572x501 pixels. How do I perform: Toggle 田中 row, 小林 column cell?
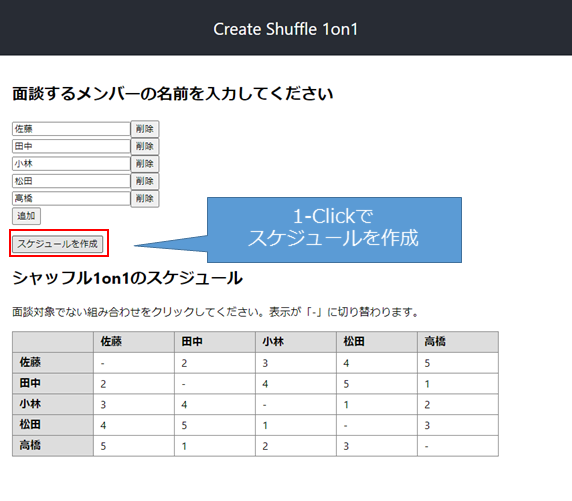(x=296, y=384)
